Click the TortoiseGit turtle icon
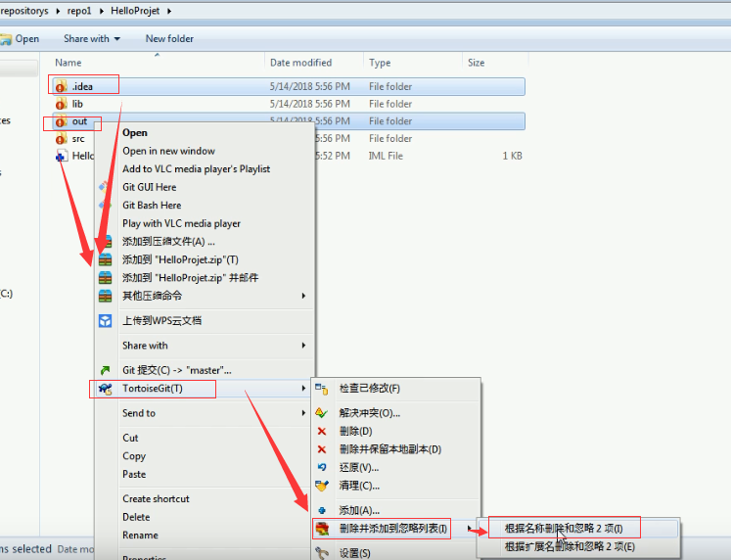The width and height of the screenshot is (731, 560). (106, 389)
